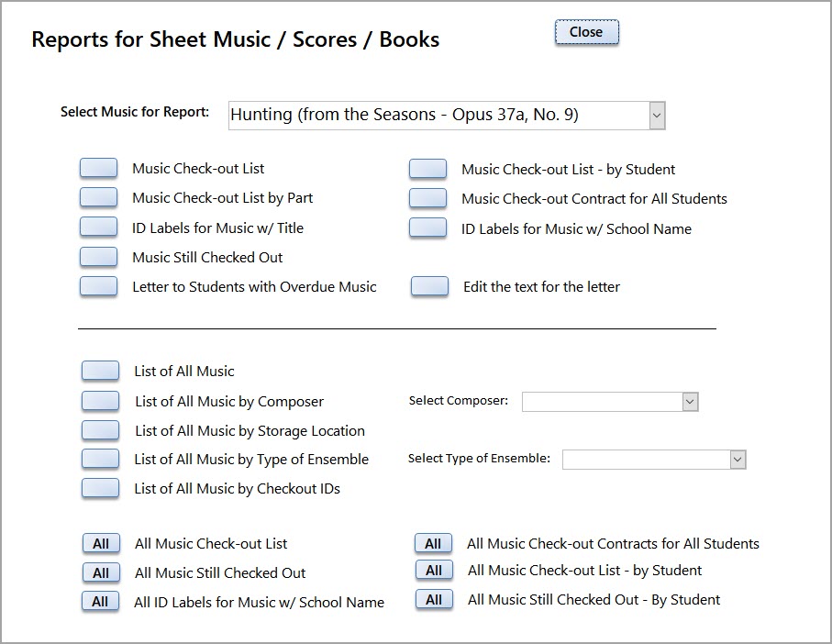Run the Music Check-out List report

point(98,168)
